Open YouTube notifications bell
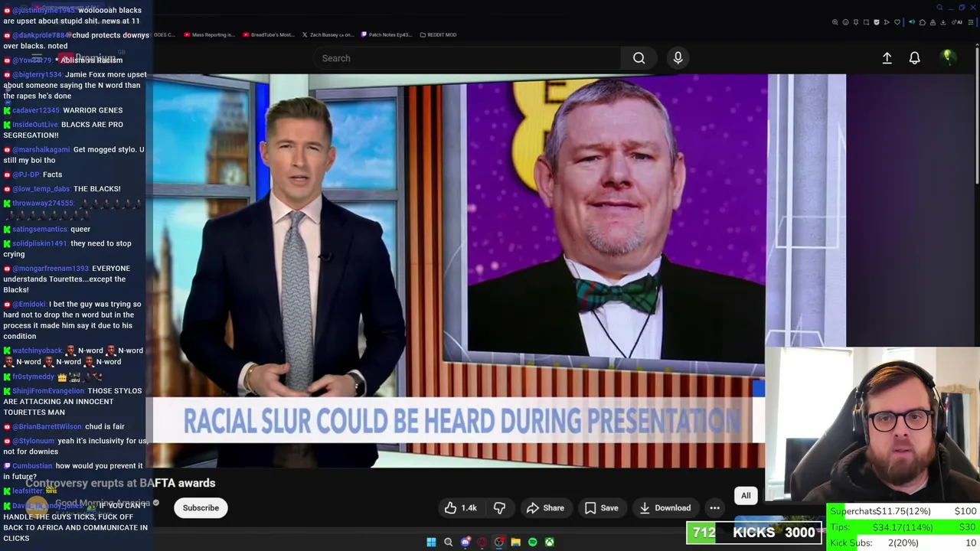Viewport: 980px width, 551px height. pyautogui.click(x=914, y=58)
